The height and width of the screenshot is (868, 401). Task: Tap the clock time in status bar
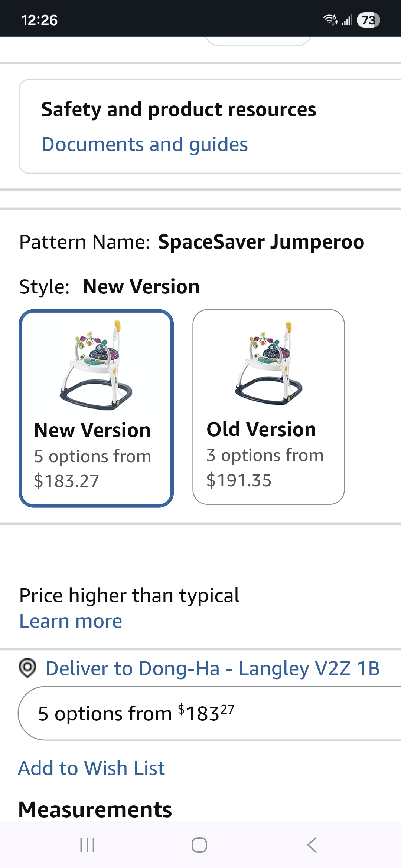coord(39,20)
